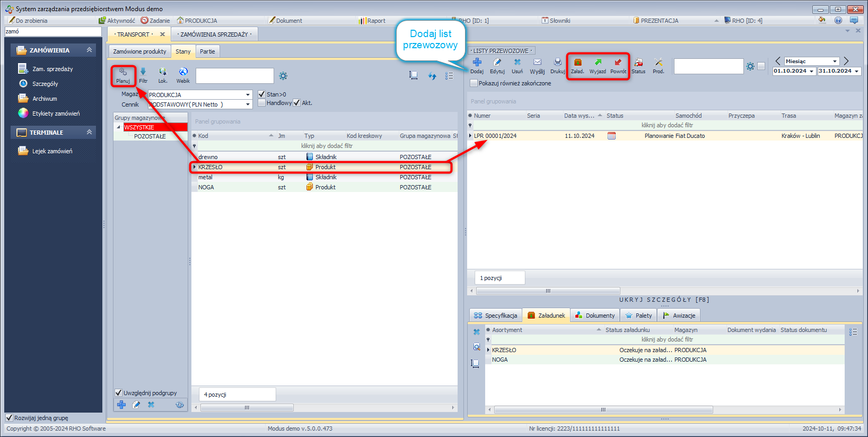Open the Magazyn PRODUKCJA dropdown
The height and width of the screenshot is (437, 868).
248,95
